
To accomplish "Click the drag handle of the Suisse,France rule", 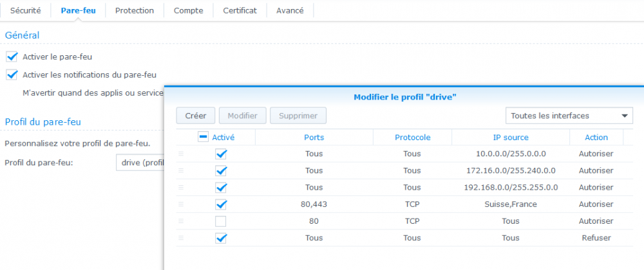I will [x=181, y=204].
